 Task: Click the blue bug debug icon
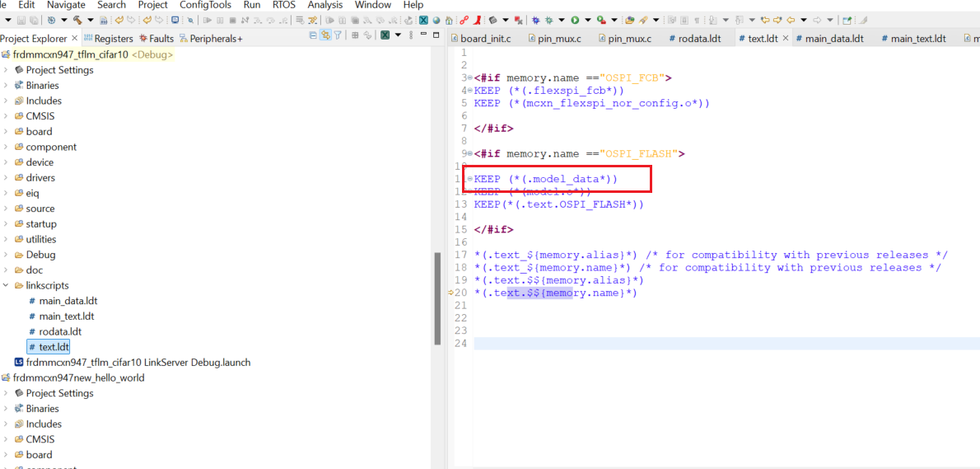point(535,20)
